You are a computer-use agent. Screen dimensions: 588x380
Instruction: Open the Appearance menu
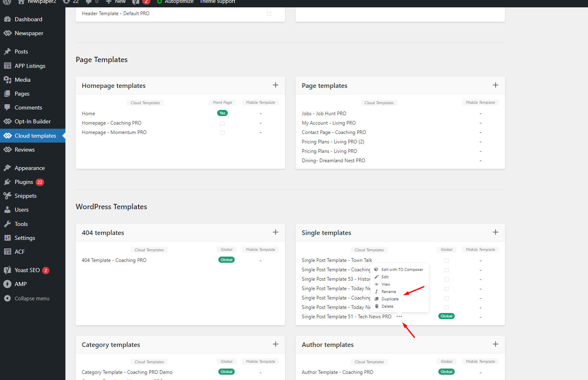30,168
